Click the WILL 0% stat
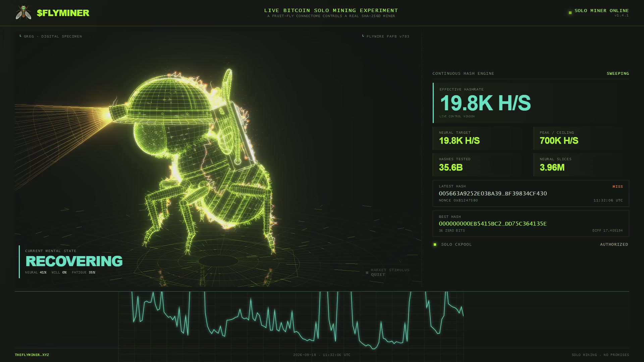Screen dimensions: 644x362 tap(59, 273)
